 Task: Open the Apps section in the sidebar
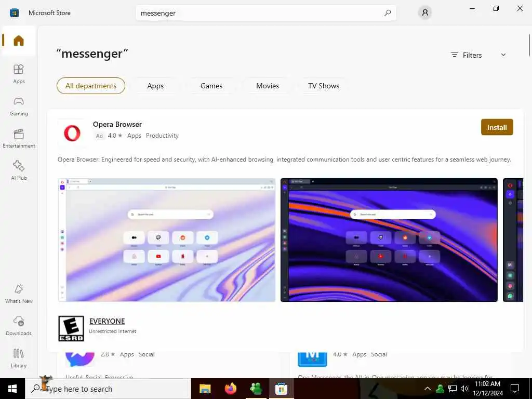(x=19, y=74)
